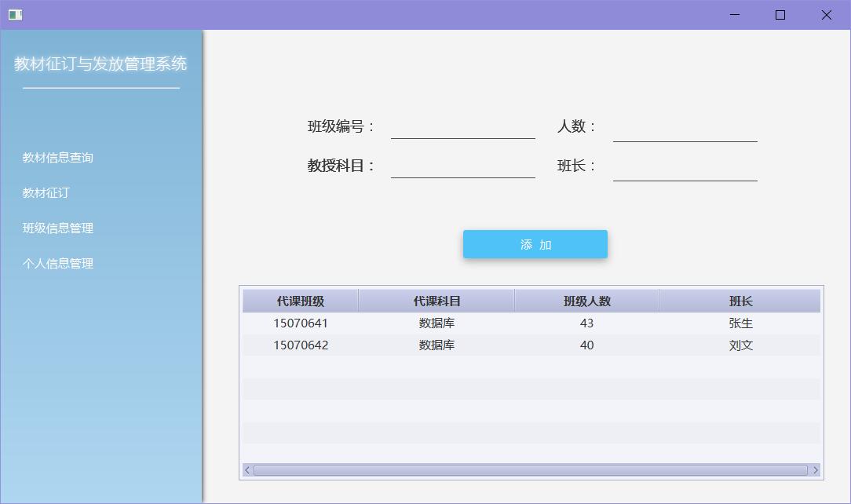Screen dimensions: 851x504
Task: Click the application icon in the title bar
Action: [x=15, y=15]
